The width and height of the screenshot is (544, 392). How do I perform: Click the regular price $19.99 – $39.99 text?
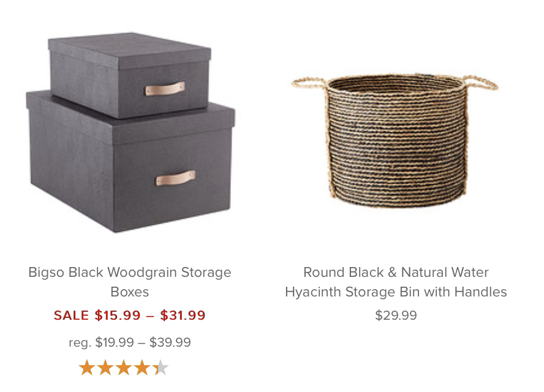(x=130, y=342)
